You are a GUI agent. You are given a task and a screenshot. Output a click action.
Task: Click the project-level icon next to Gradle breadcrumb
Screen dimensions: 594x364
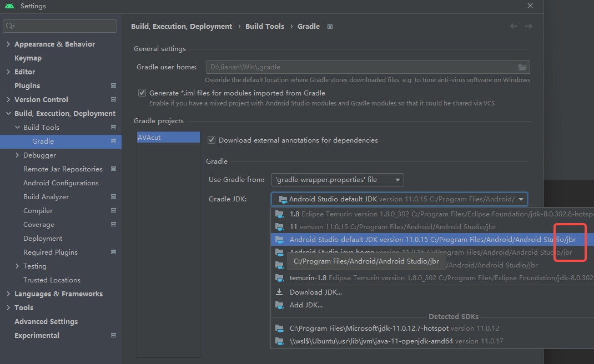(x=330, y=27)
